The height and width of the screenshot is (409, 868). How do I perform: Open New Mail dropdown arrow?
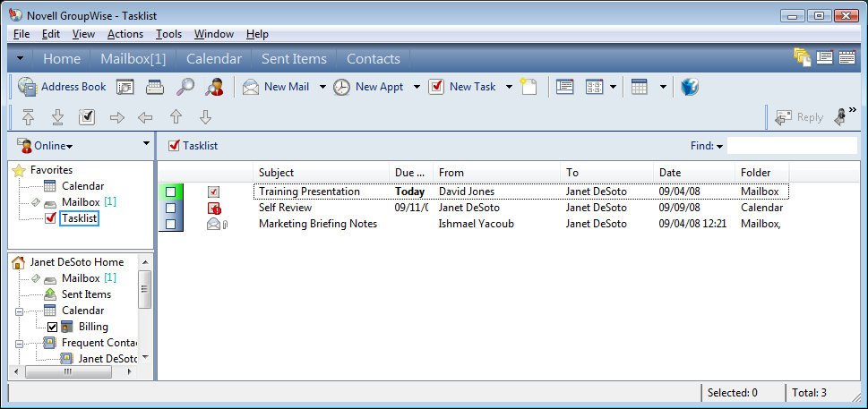(322, 88)
